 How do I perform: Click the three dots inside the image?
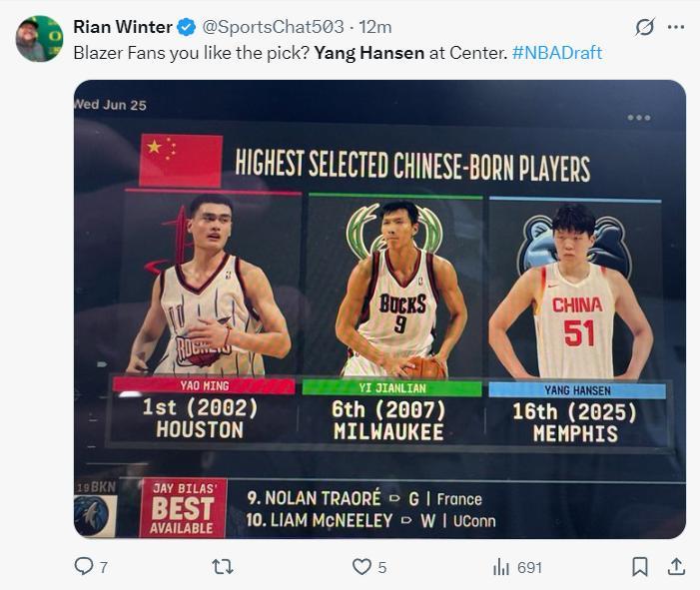(638, 118)
